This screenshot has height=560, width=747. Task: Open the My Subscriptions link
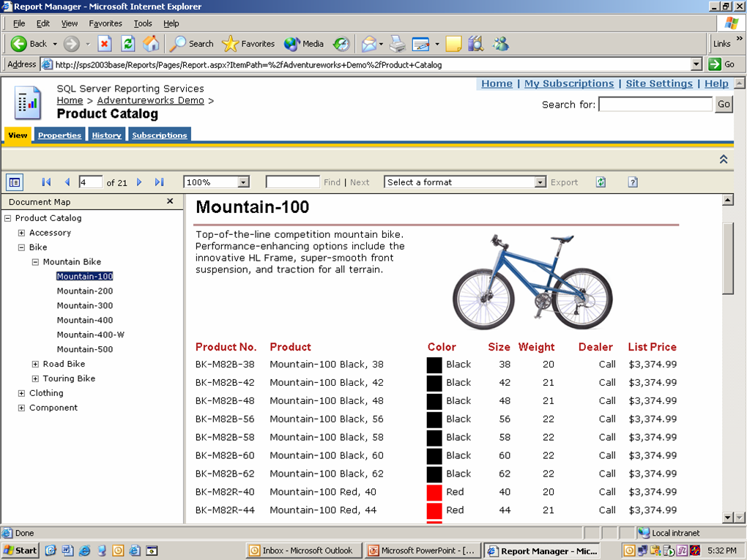point(569,83)
